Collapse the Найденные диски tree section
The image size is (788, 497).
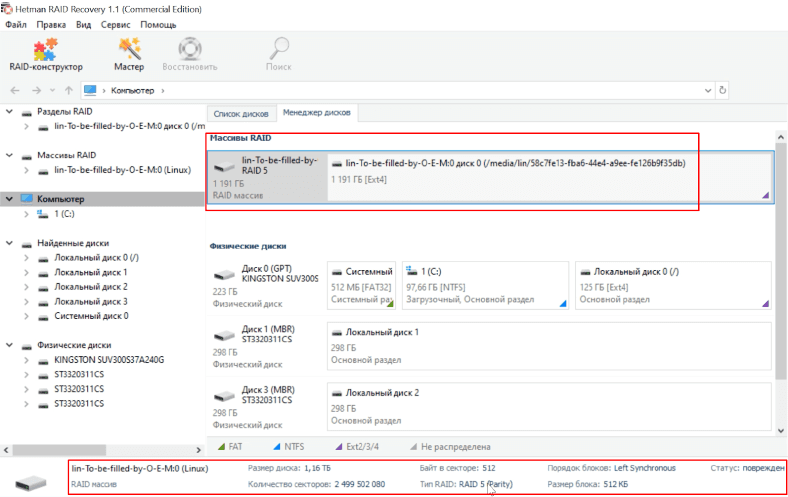11,243
